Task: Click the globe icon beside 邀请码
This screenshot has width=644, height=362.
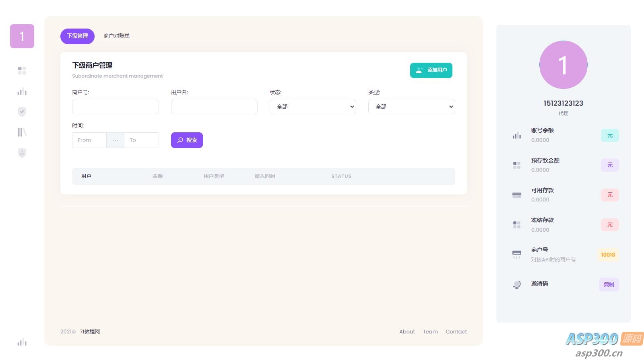Action: pyautogui.click(x=517, y=285)
